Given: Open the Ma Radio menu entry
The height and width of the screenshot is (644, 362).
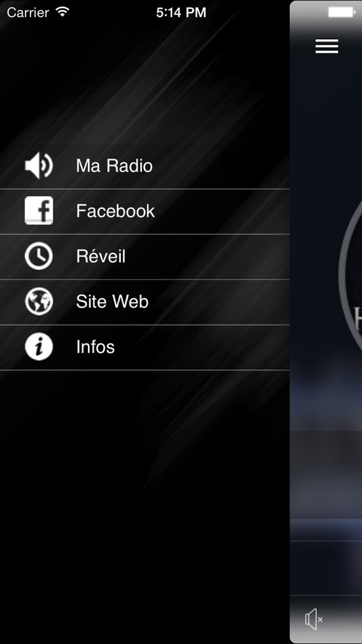Looking at the screenshot, I should click(145, 166).
